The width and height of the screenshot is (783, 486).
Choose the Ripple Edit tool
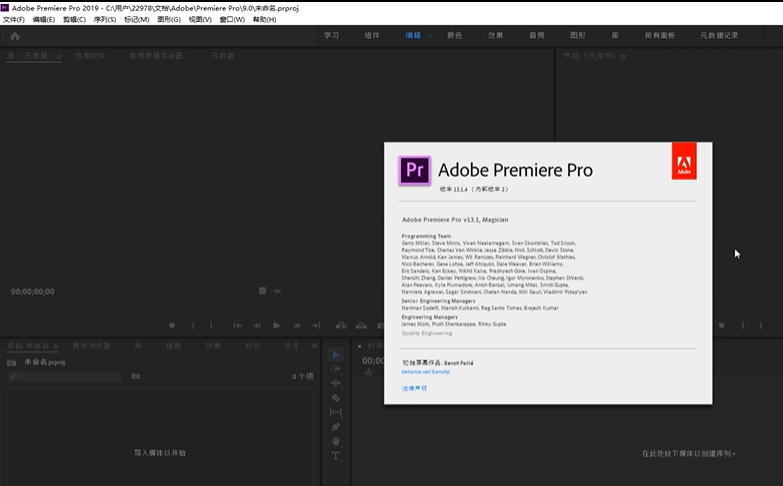coord(336,383)
